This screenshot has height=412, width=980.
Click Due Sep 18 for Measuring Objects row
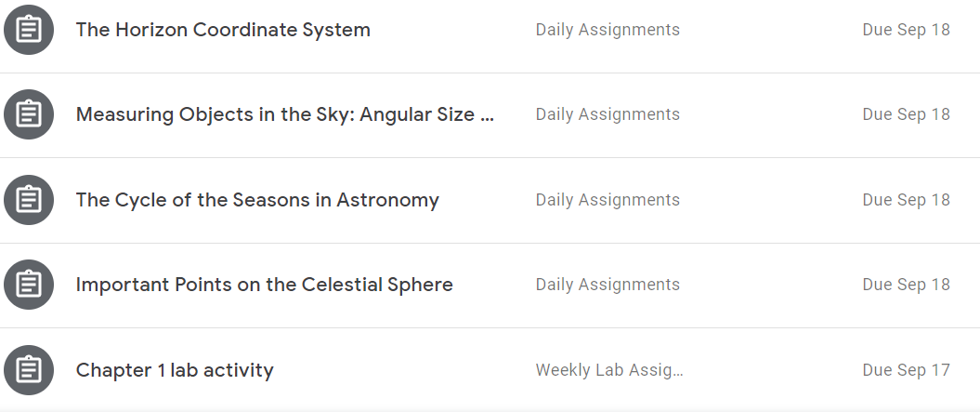(x=906, y=114)
